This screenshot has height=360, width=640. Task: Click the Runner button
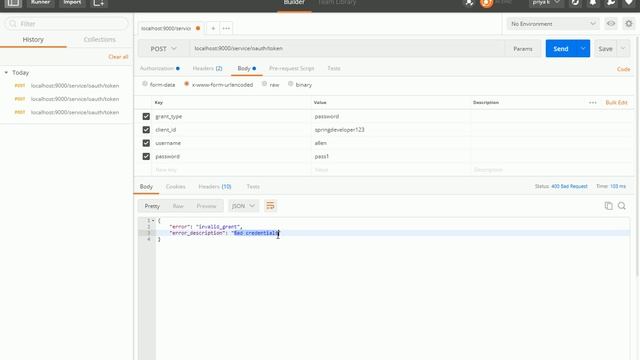pyautogui.click(x=40, y=2)
